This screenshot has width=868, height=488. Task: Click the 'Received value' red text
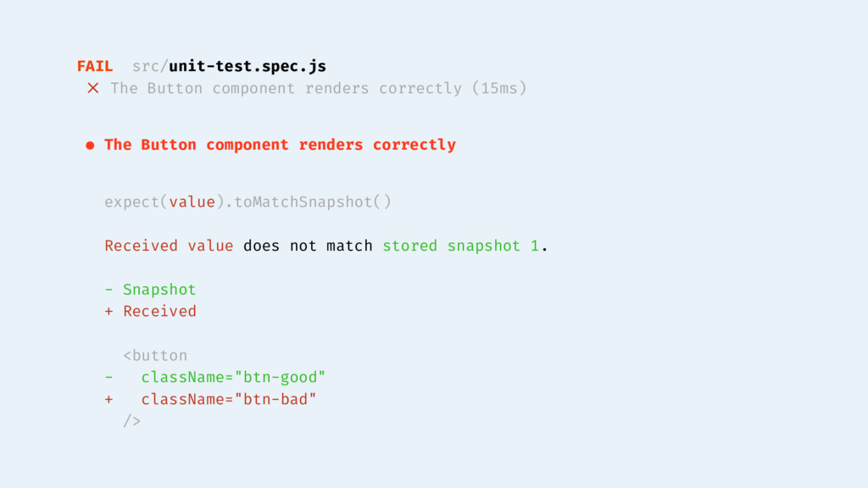tap(169, 246)
